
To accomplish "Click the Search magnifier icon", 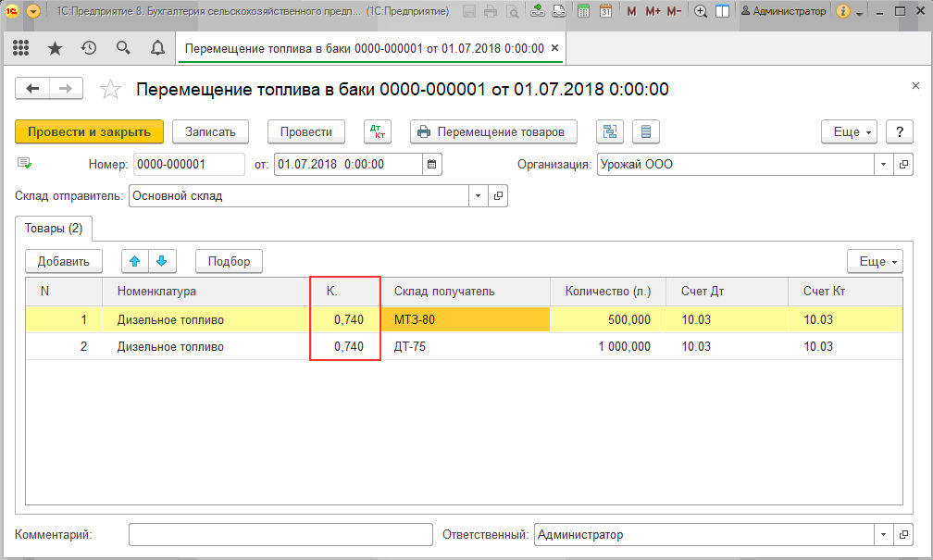I will click(x=123, y=48).
